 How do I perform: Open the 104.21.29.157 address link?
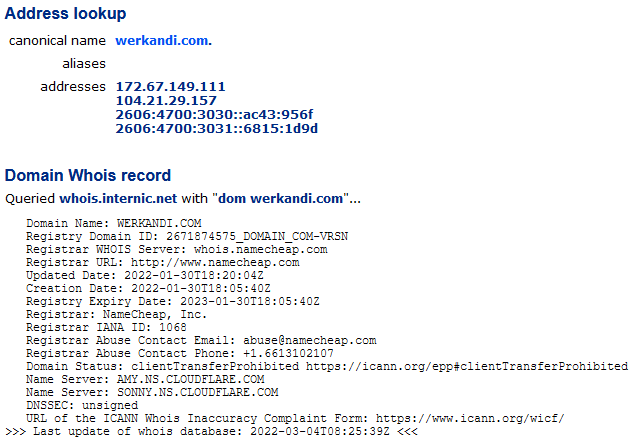(x=166, y=101)
